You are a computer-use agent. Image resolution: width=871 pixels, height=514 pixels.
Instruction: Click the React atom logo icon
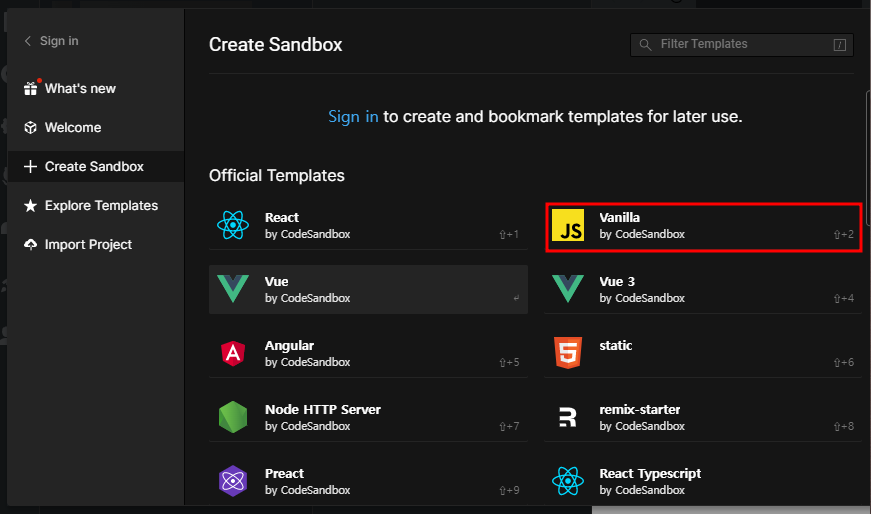[233, 225]
